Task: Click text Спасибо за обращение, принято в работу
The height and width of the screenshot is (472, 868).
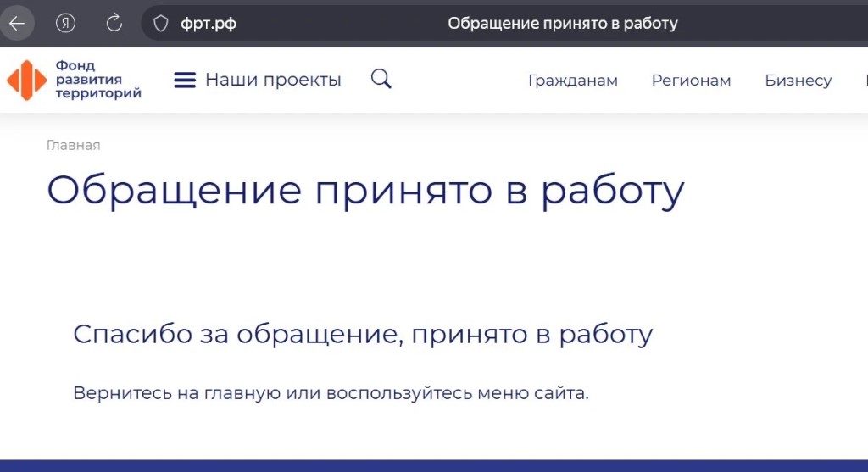Action: [363, 334]
